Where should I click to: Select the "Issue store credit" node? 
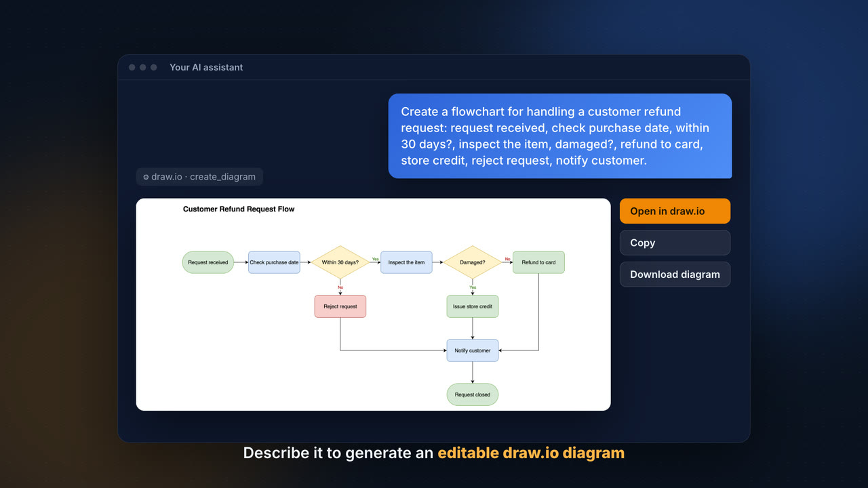tap(473, 306)
